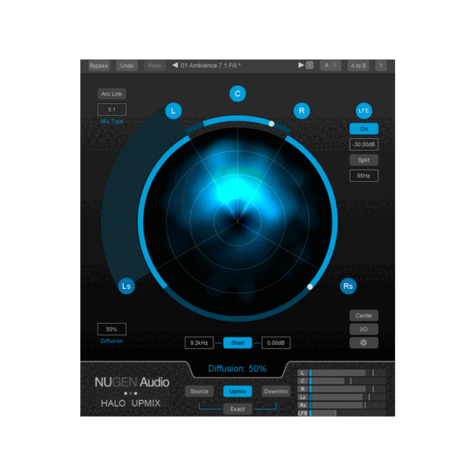Click the Redo button
The image size is (476, 476).
pyautogui.click(x=155, y=66)
